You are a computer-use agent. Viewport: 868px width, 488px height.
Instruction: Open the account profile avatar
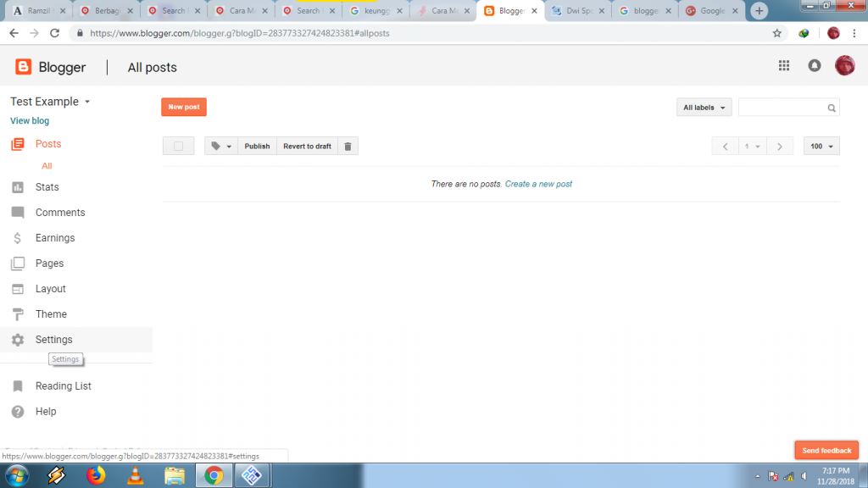click(x=845, y=66)
